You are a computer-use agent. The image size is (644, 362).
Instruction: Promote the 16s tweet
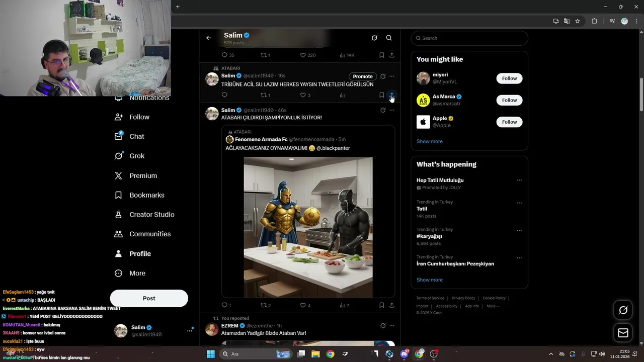point(363,76)
